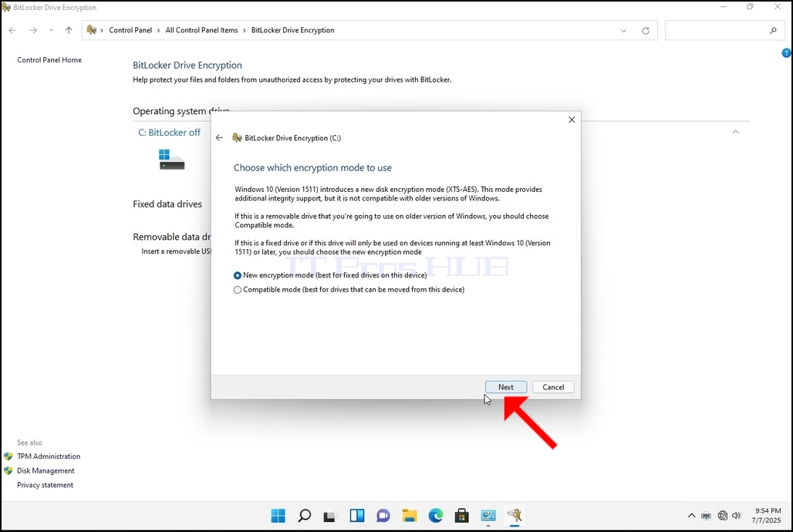Click Next in the BitLocker dialog

[506, 387]
